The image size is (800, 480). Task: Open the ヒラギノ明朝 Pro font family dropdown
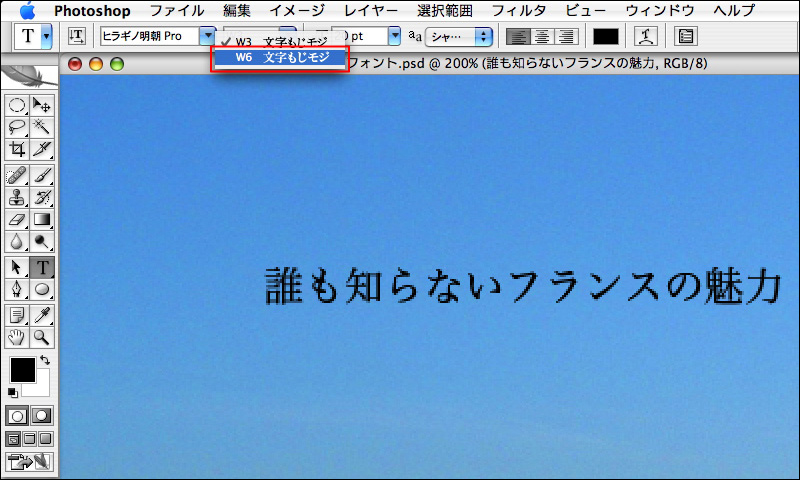[207, 36]
